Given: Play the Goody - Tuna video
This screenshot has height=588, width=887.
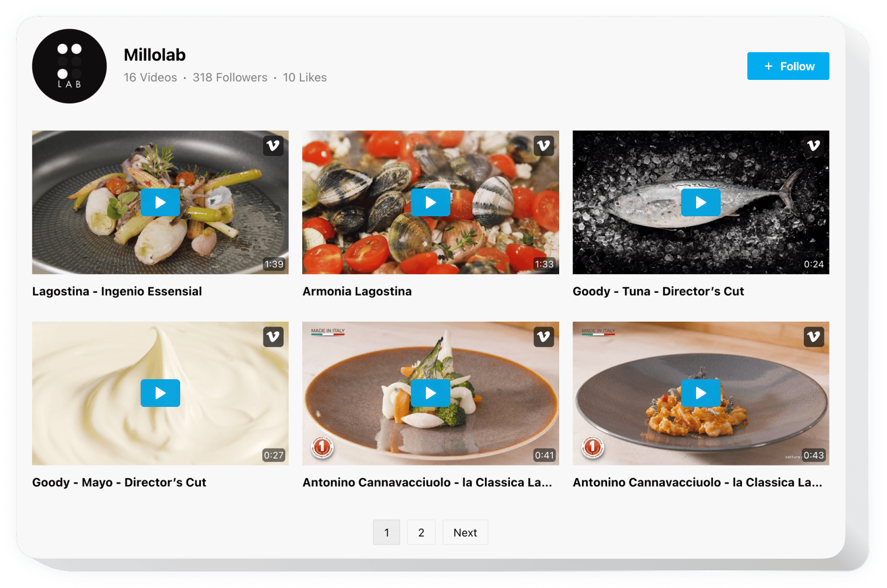Looking at the screenshot, I should click(x=700, y=202).
